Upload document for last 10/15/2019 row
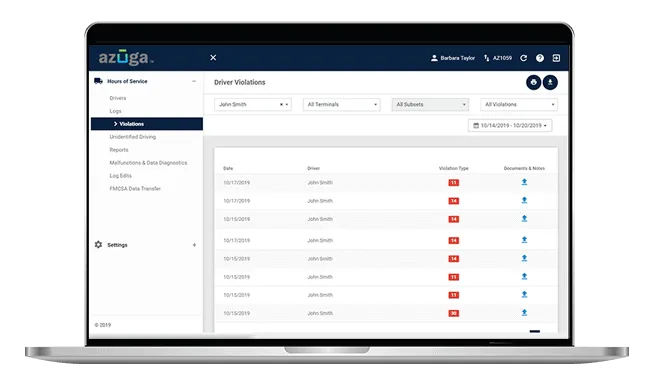The height and width of the screenshot is (387, 650). [x=524, y=313]
